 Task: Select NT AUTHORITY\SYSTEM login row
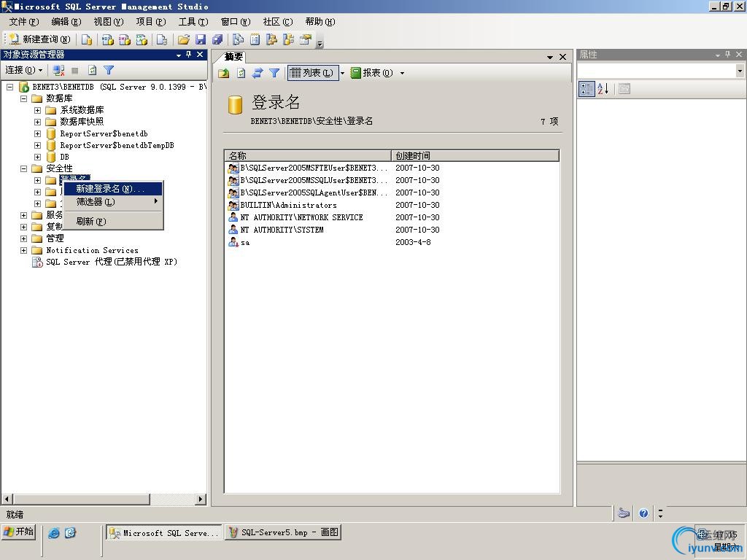[392, 230]
